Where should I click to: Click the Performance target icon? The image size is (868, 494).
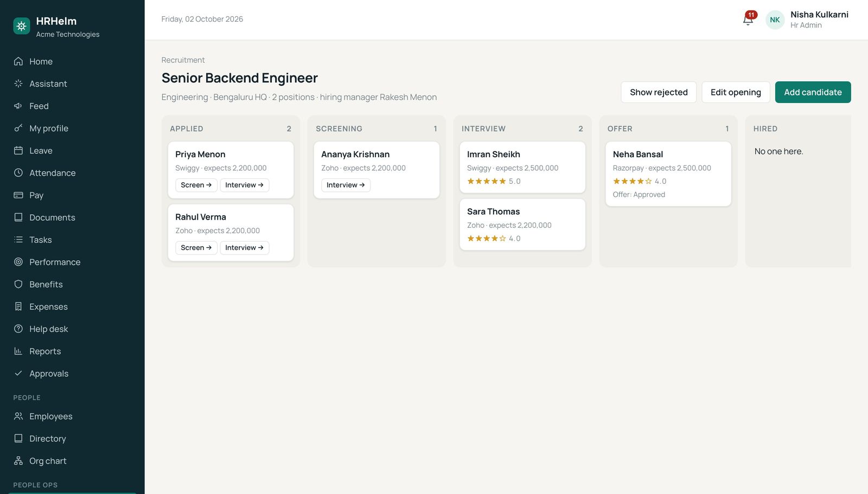point(18,261)
